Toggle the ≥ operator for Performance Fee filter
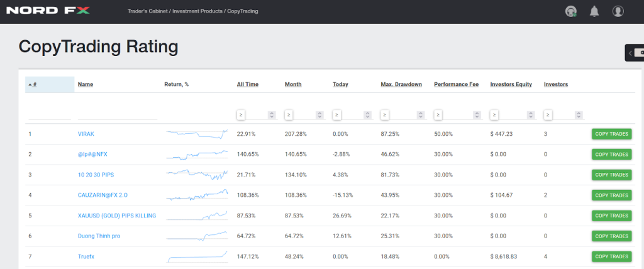Screen dimensions: 644x269 (438, 115)
